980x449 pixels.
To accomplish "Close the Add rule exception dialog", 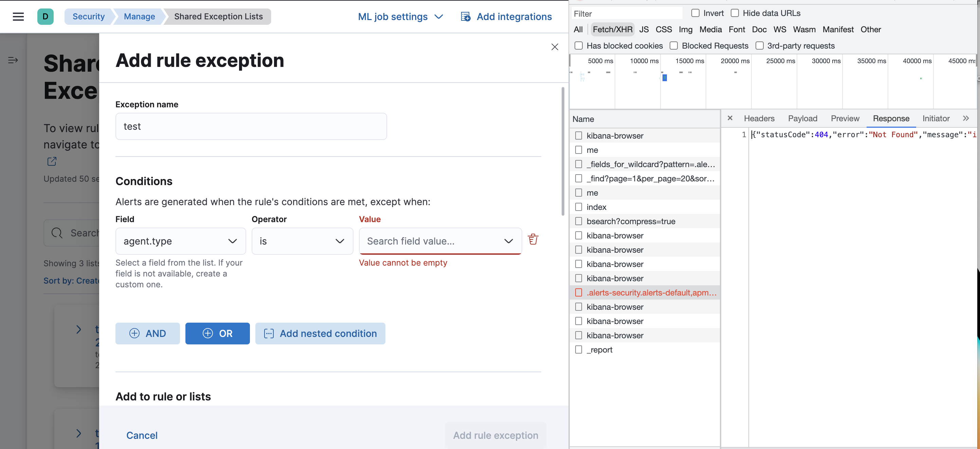I will (x=554, y=47).
